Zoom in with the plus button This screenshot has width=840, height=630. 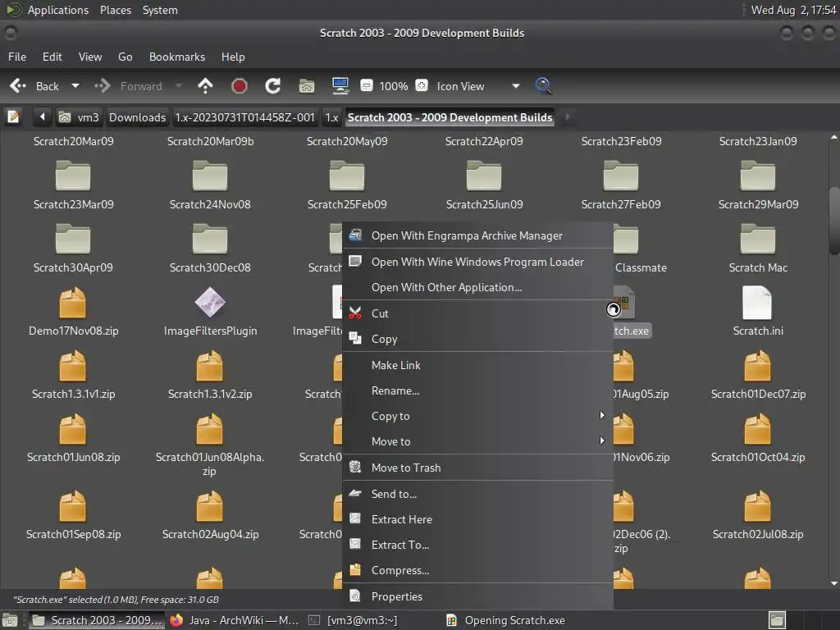[x=422, y=85]
